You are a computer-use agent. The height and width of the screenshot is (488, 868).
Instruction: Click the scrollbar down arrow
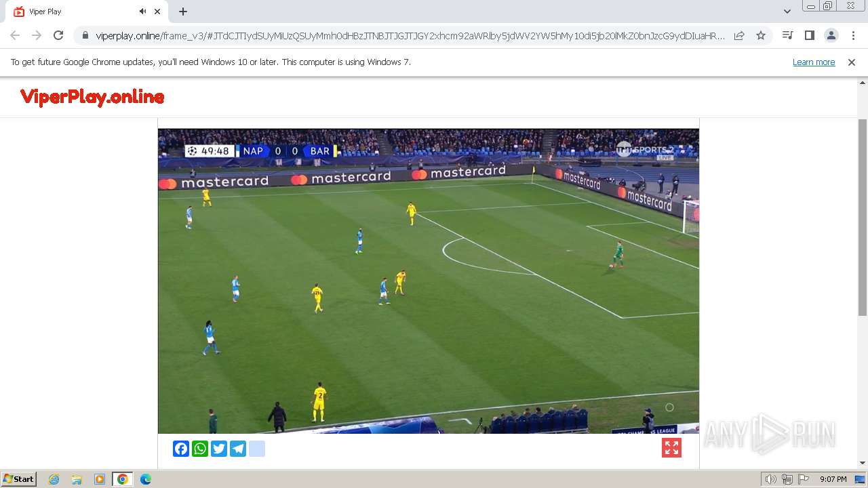click(863, 464)
